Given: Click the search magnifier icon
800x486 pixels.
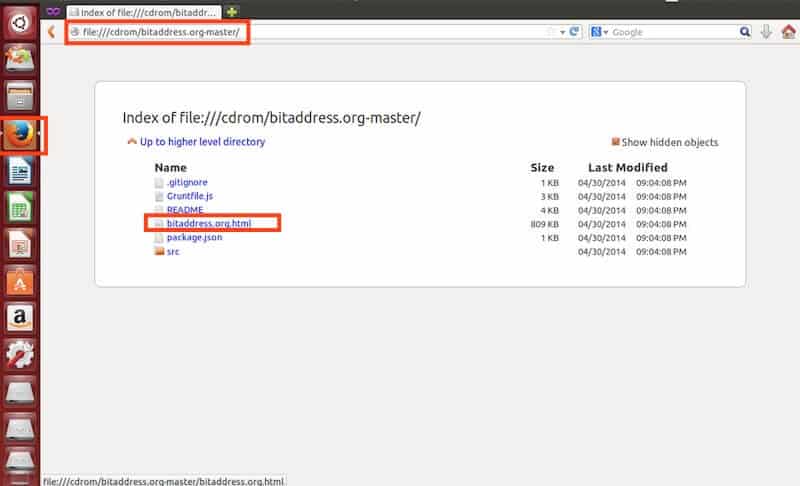Looking at the screenshot, I should [745, 32].
